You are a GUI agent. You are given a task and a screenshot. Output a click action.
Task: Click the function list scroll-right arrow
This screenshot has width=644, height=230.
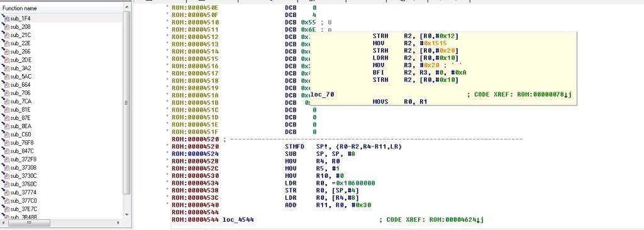pyautogui.click(x=119, y=222)
